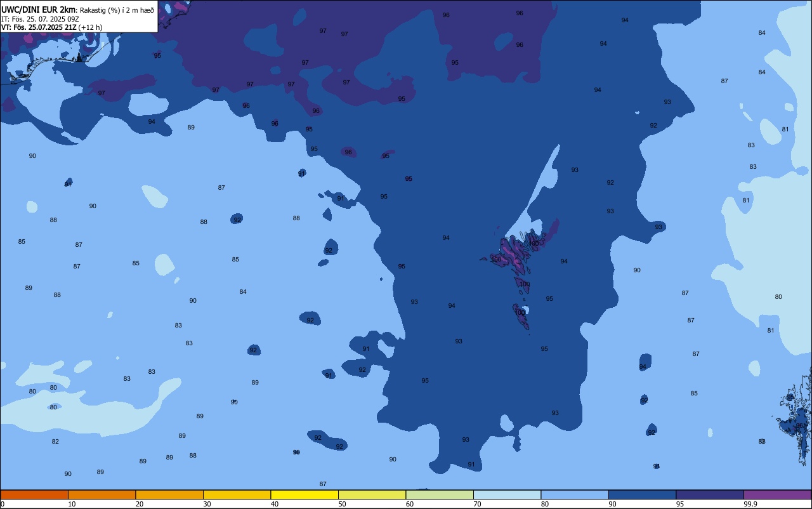Click the 10–20 orange legend swatch
This screenshot has height=509, width=812.
pyautogui.click(x=101, y=494)
